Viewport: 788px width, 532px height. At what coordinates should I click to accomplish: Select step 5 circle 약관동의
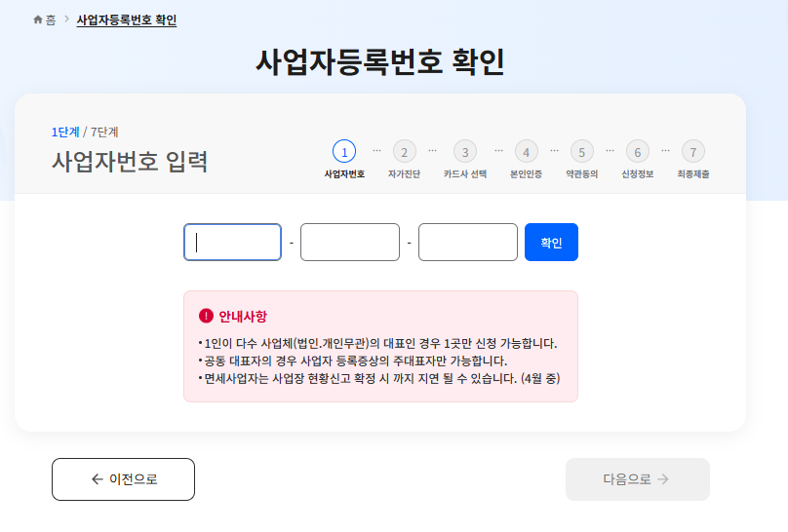(x=582, y=151)
